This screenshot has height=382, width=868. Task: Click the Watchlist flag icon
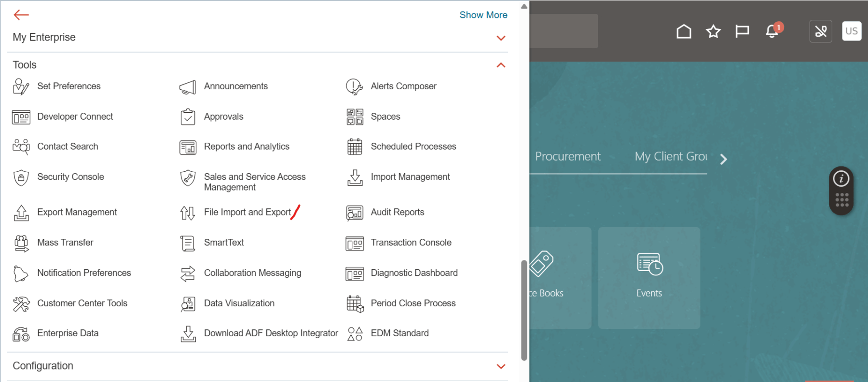(x=742, y=32)
